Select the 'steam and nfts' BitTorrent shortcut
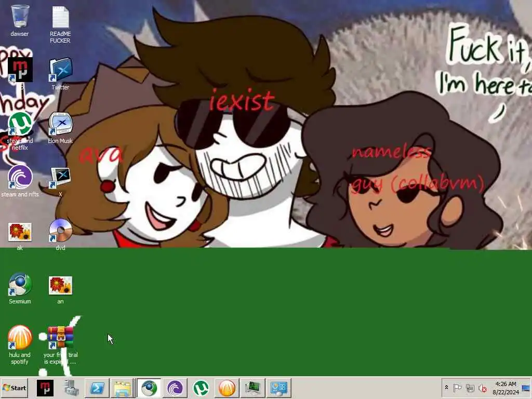 pyautogui.click(x=20, y=181)
